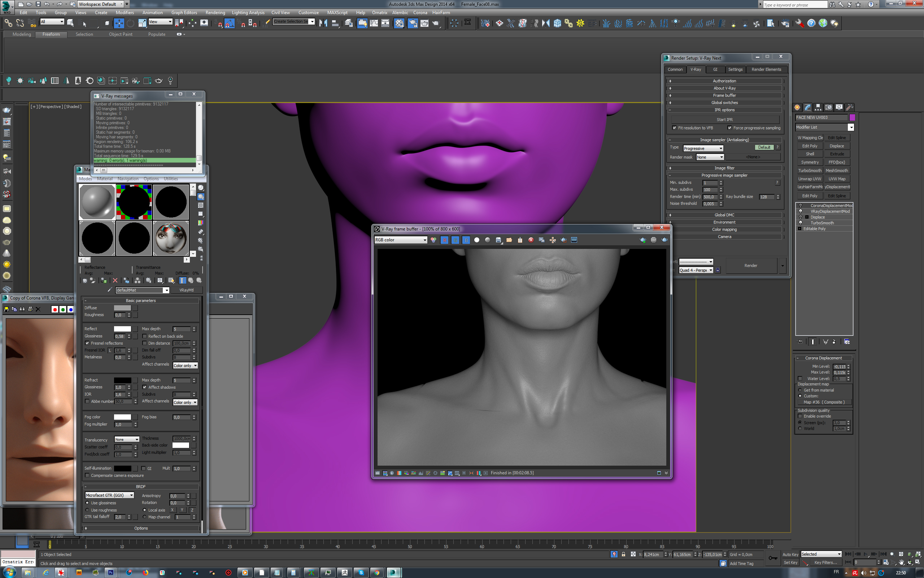Select the Link tool in main toolbar
The height and width of the screenshot is (578, 924).
[8, 23]
